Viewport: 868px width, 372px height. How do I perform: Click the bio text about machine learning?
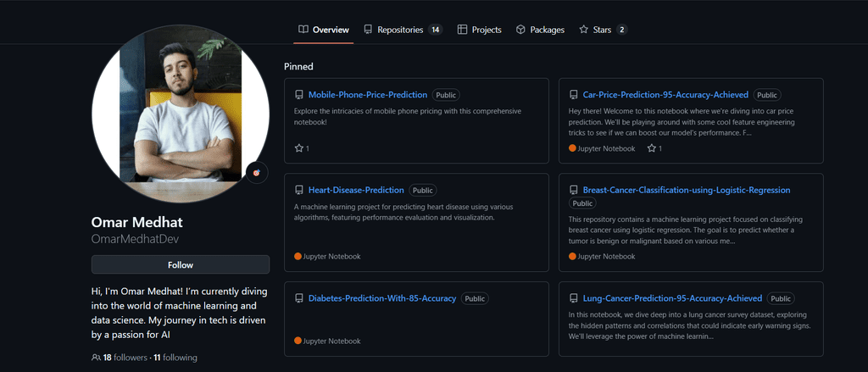(x=180, y=313)
